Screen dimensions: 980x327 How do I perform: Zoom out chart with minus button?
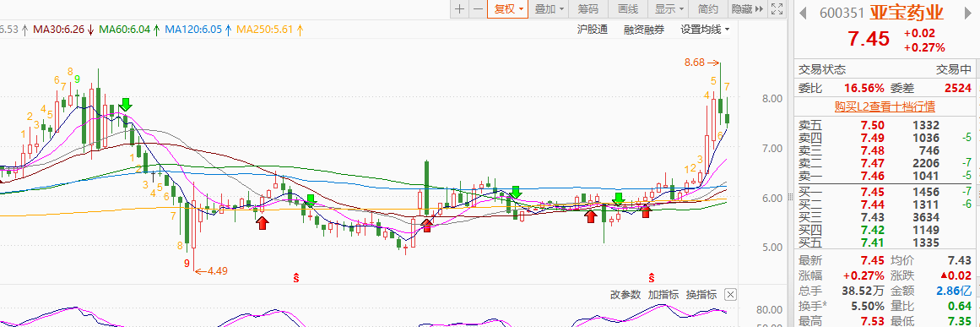pyautogui.click(x=478, y=8)
